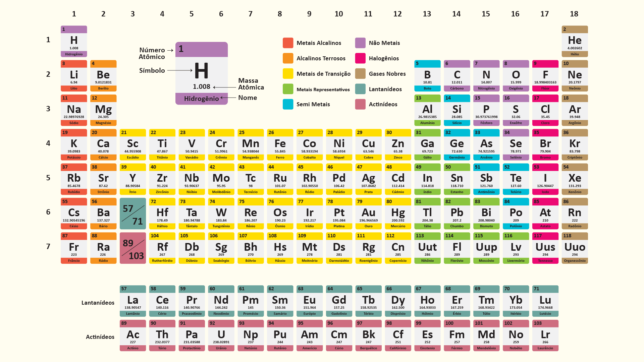Click the Lantanídeos row label
The image size is (644, 362).
(x=98, y=303)
